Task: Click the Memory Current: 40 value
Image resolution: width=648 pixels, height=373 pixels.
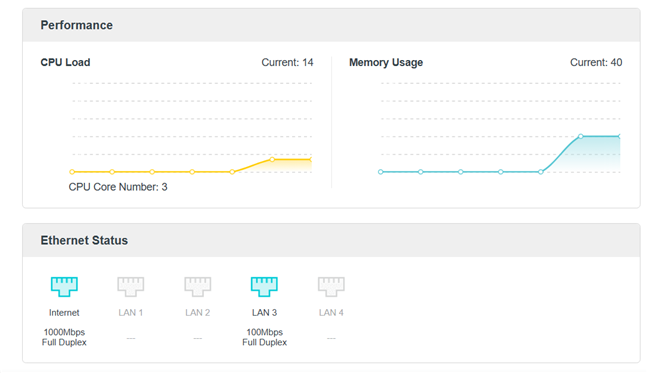Action: 596,62
